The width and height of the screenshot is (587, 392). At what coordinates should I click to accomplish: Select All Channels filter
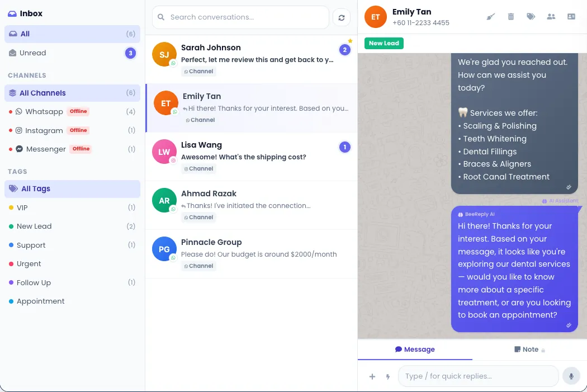click(72, 93)
